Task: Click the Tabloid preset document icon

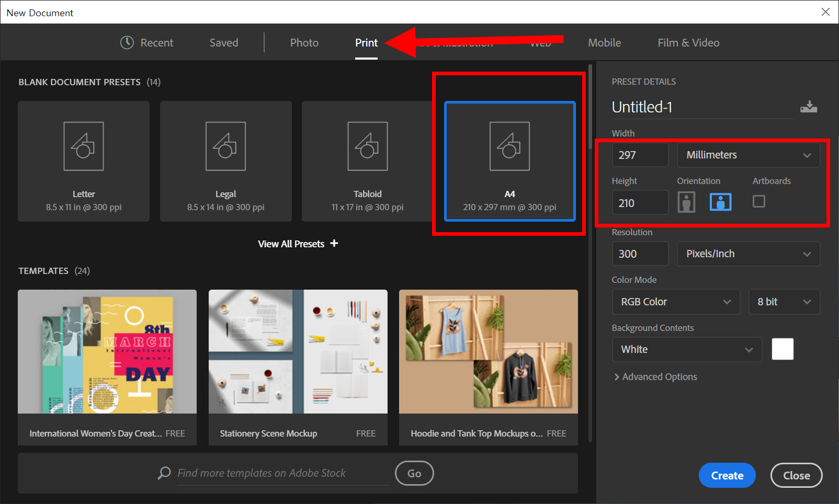Action: 368,146
